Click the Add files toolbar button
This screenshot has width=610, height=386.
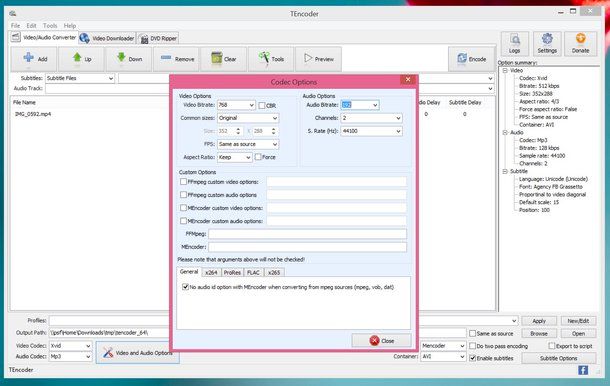click(x=34, y=59)
